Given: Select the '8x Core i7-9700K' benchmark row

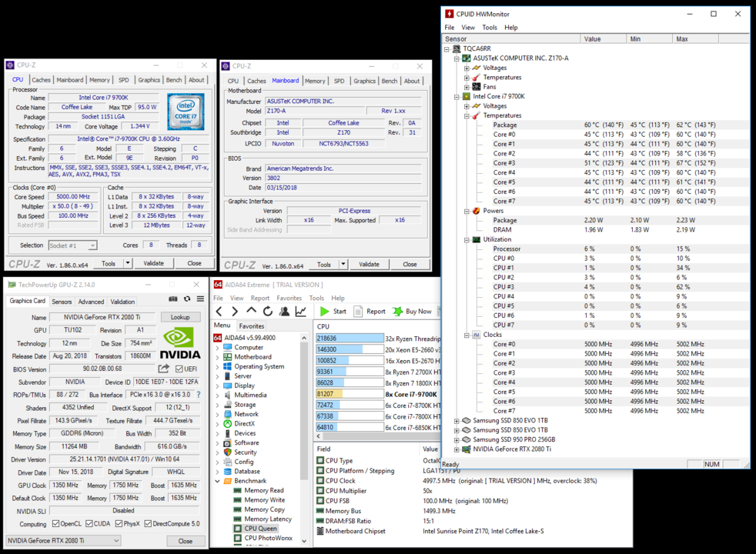Looking at the screenshot, I should (379, 394).
